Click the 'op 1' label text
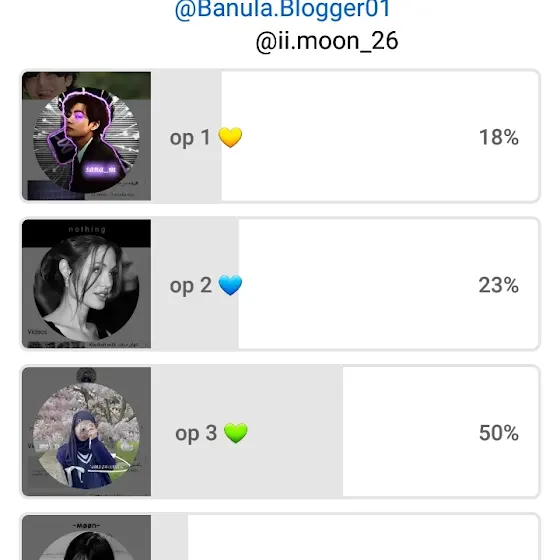The width and height of the screenshot is (560, 560). tap(190, 138)
